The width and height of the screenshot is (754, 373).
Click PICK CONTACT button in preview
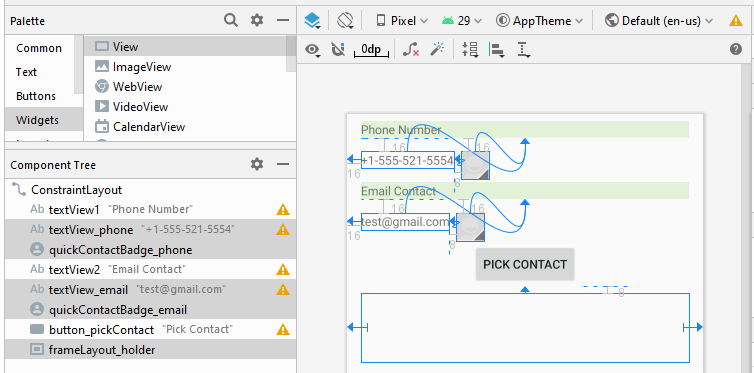click(x=525, y=264)
